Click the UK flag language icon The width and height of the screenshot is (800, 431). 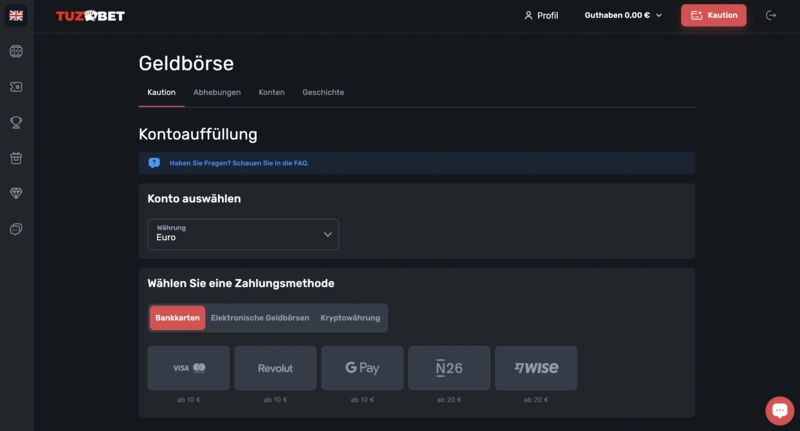pyautogui.click(x=16, y=16)
